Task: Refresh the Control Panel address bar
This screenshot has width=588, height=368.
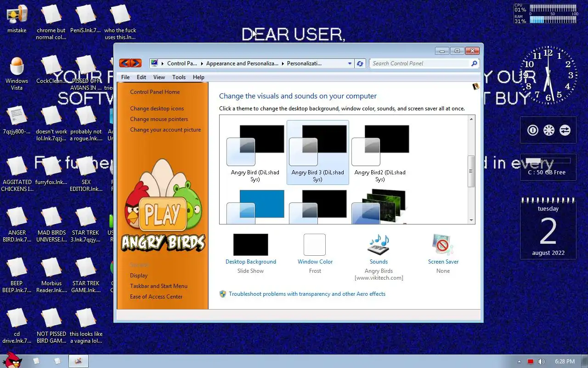Action: (360, 63)
